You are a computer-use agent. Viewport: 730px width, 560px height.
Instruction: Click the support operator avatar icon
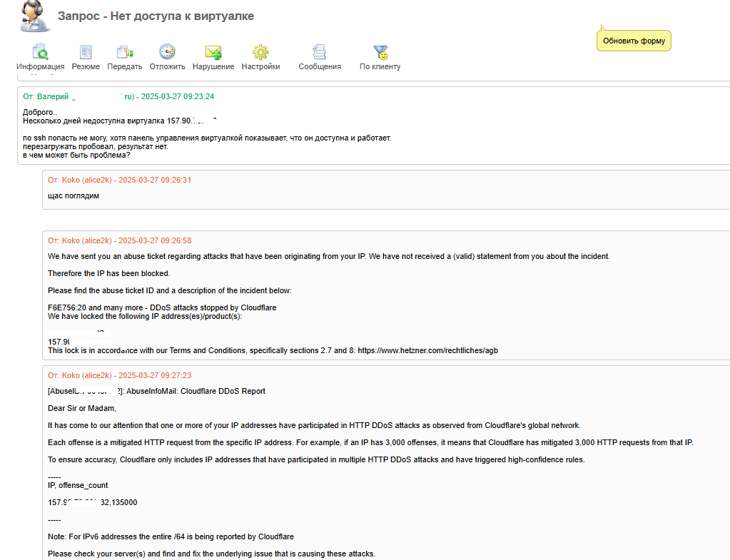coord(35,16)
